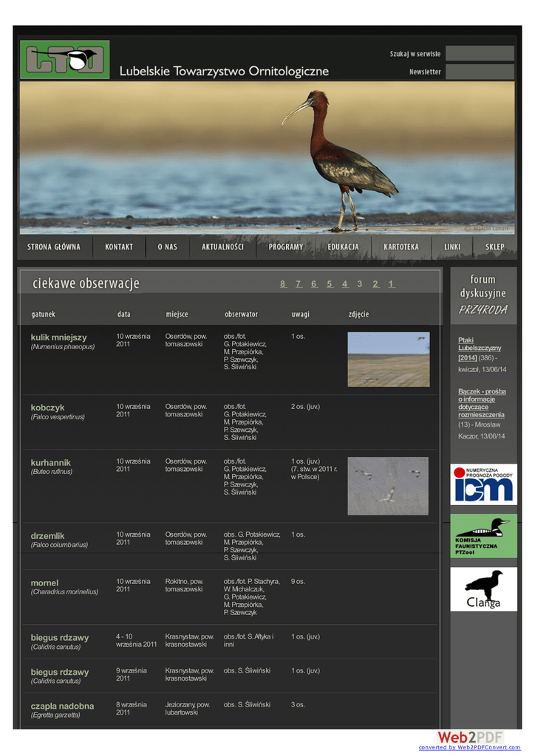Open the Bączek forum thread link

point(482,403)
